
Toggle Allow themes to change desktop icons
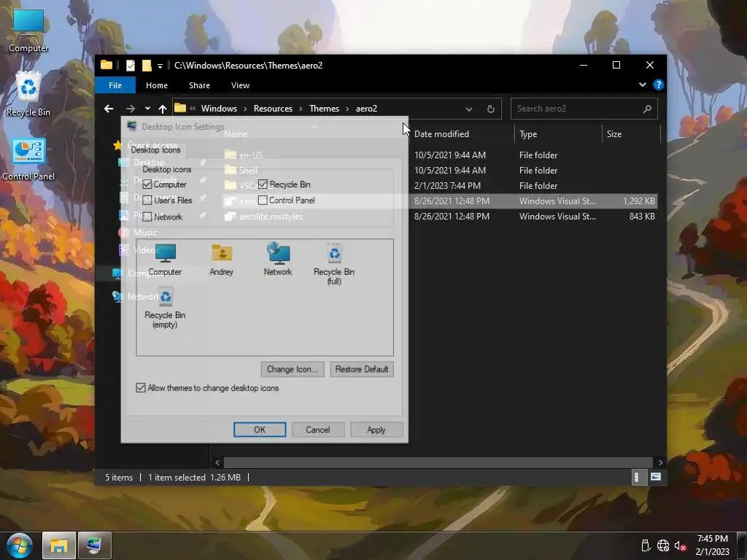[x=141, y=388]
